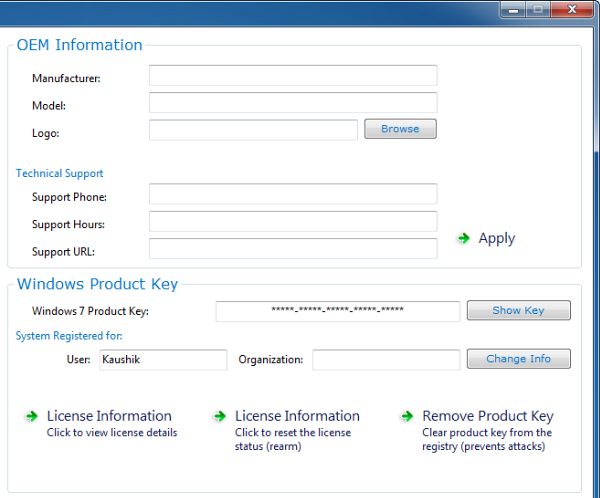Maximize the window
The image size is (600, 498).
[538, 10]
